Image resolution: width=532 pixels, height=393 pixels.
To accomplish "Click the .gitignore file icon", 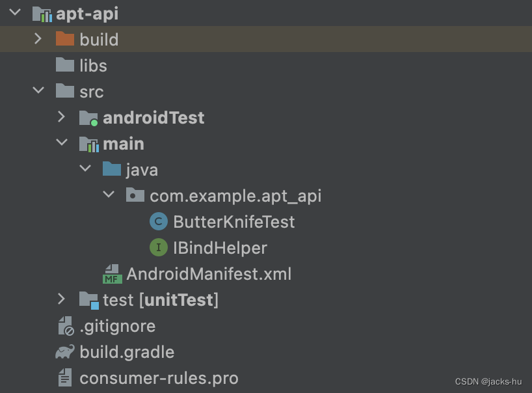I will [65, 326].
